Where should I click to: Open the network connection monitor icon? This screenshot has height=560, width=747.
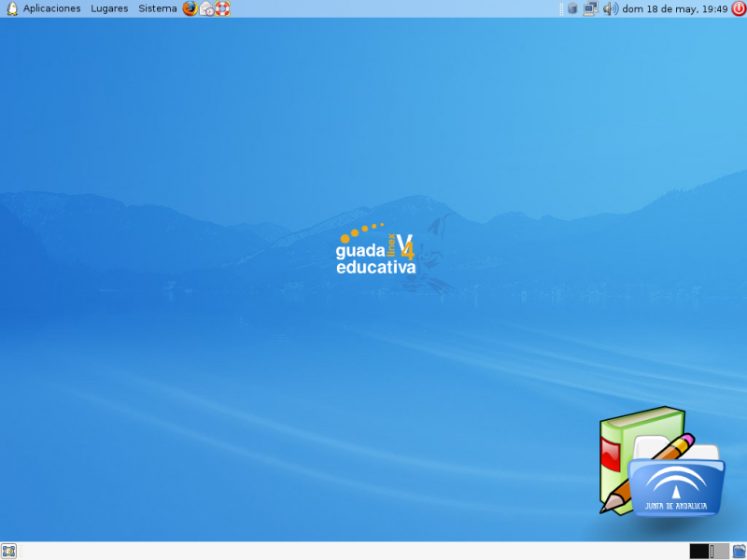[x=590, y=8]
